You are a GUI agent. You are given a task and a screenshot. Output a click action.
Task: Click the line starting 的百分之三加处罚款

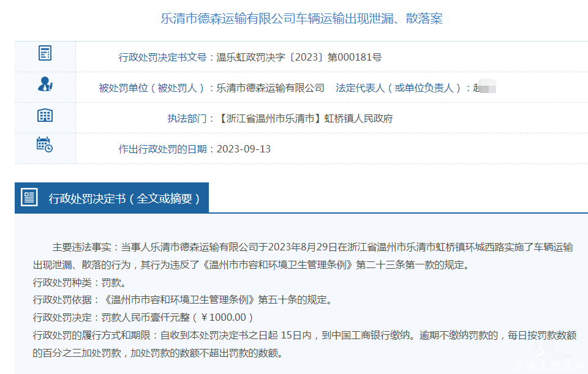(x=157, y=353)
